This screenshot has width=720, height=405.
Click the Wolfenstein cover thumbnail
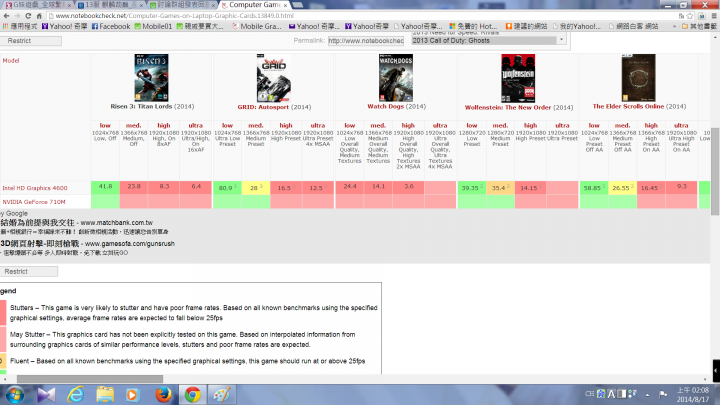[518, 78]
